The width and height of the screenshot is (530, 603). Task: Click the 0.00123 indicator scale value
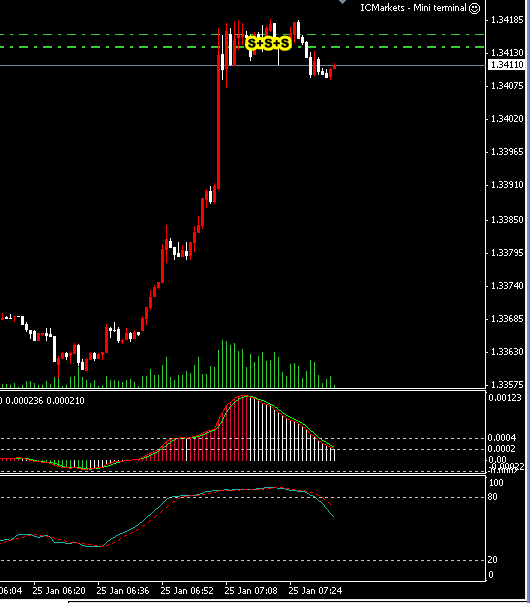point(505,398)
